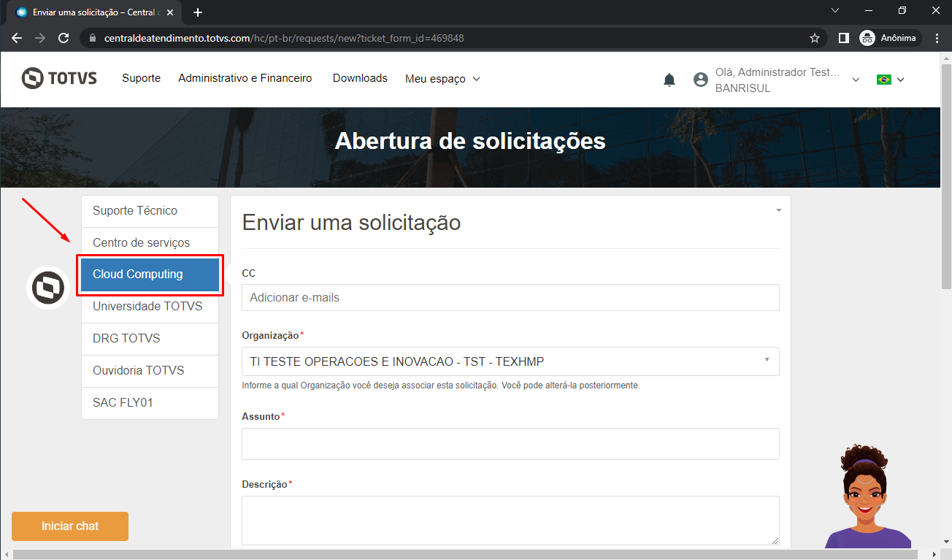Screen dimensions: 952x560
Task: Select Suporte Técnico in sidebar
Action: point(150,211)
